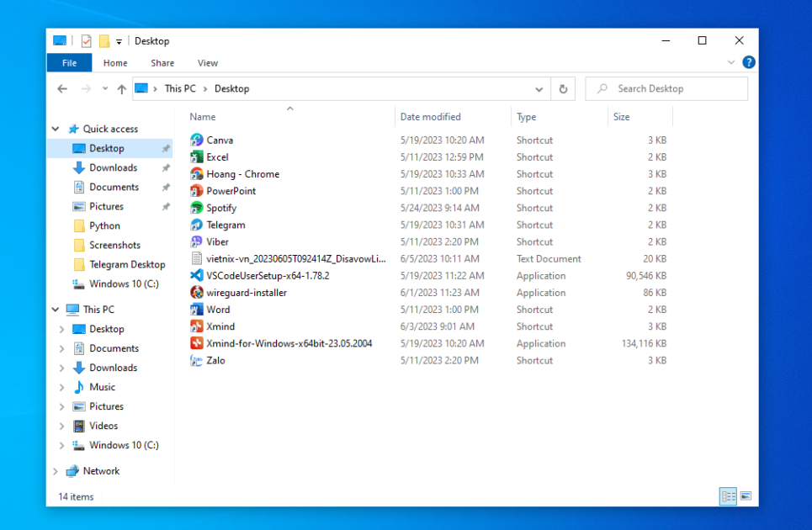Expand the Network tree node
This screenshot has width=812, height=530.
(56, 471)
